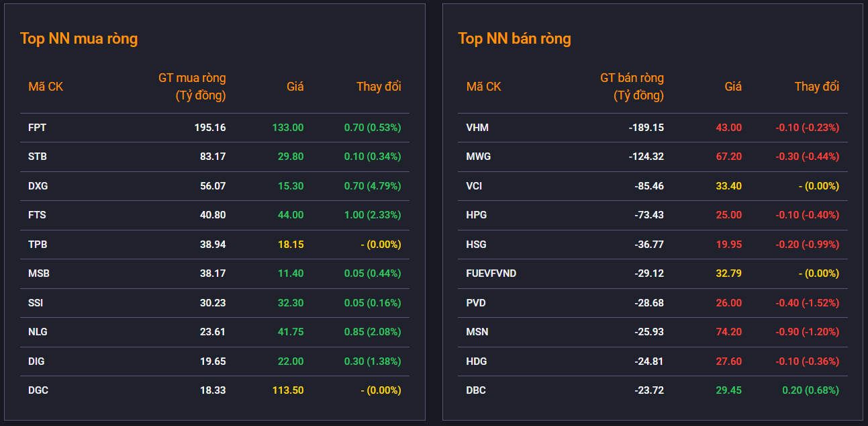The image size is (868, 426).
Task: Click VHM change -0.10 (-0.23%)
Action: (x=808, y=128)
